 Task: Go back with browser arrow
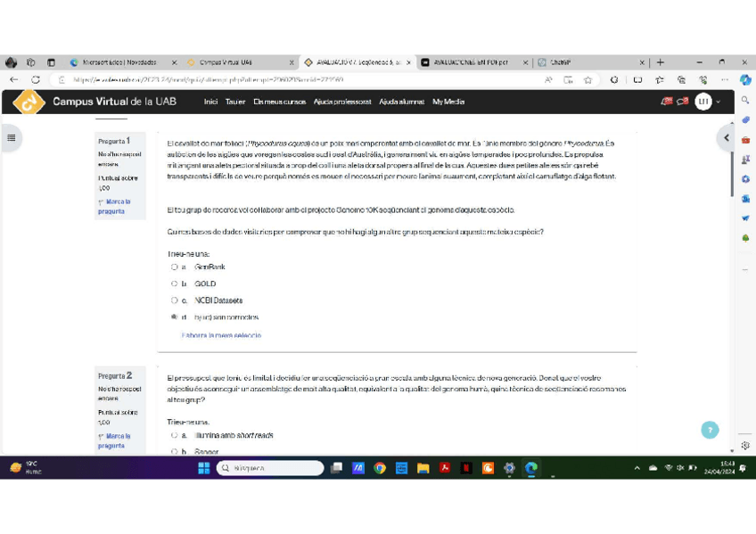pyautogui.click(x=14, y=79)
